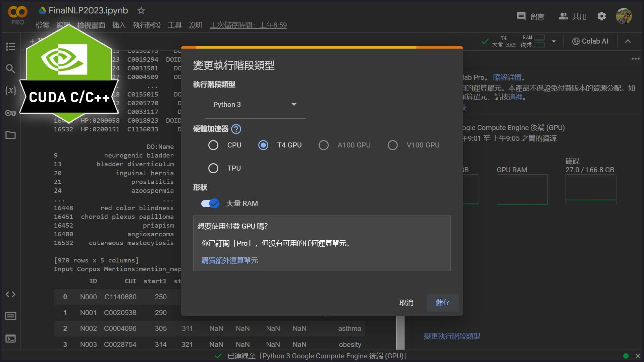This screenshot has width=644, height=362.
Task: Open the command palette icon
Action: point(10,316)
